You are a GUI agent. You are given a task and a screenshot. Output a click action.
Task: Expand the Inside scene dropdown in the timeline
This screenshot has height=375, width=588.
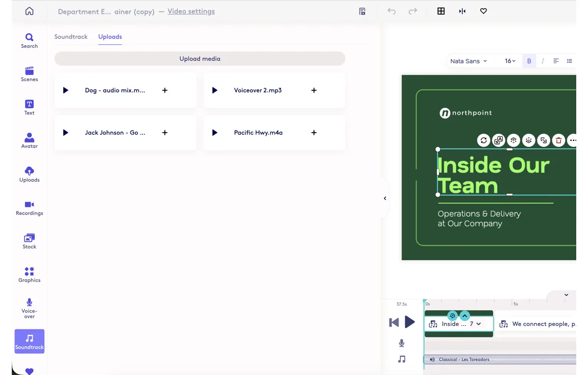click(x=479, y=324)
